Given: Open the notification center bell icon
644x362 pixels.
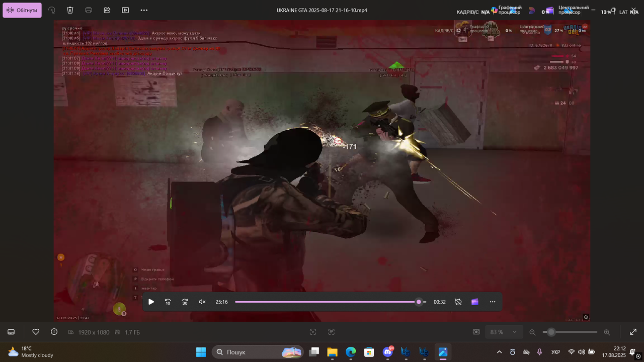Looking at the screenshot, I should coord(633,352).
